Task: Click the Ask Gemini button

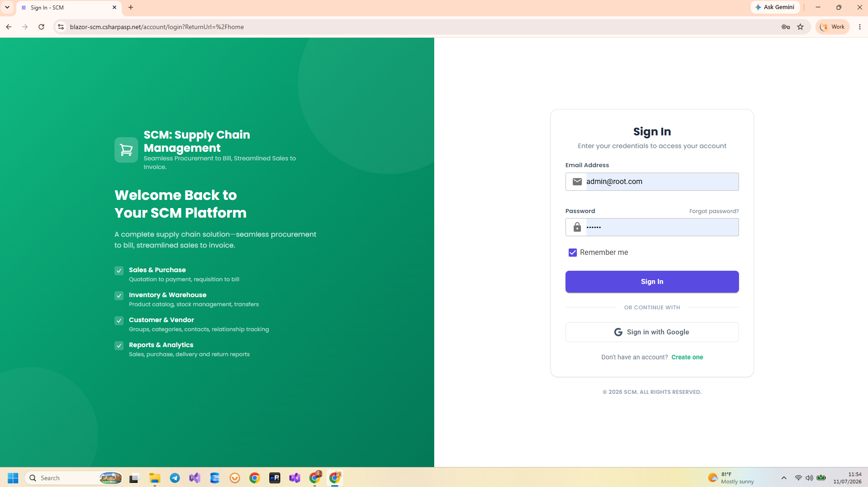Action: click(775, 7)
